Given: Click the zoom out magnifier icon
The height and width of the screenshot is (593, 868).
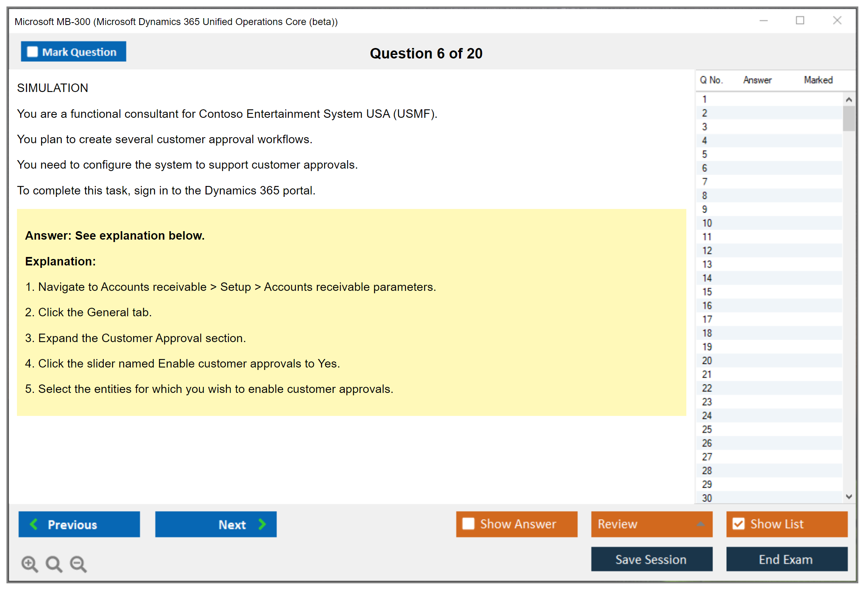Looking at the screenshot, I should 78,564.
